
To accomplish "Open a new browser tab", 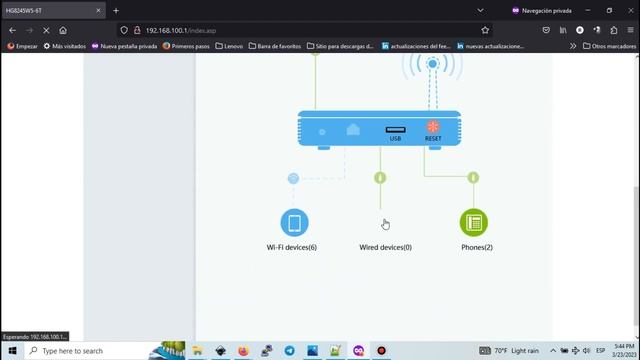I will coord(116,11).
